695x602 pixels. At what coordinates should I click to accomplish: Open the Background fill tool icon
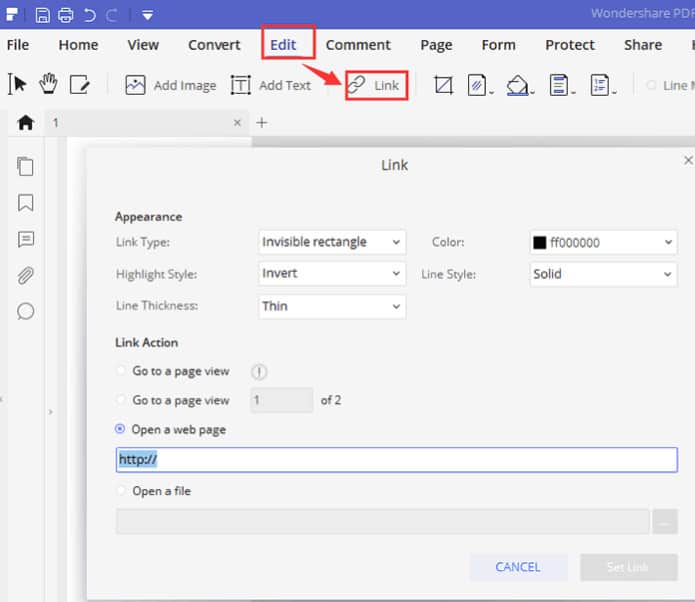pyautogui.click(x=519, y=85)
